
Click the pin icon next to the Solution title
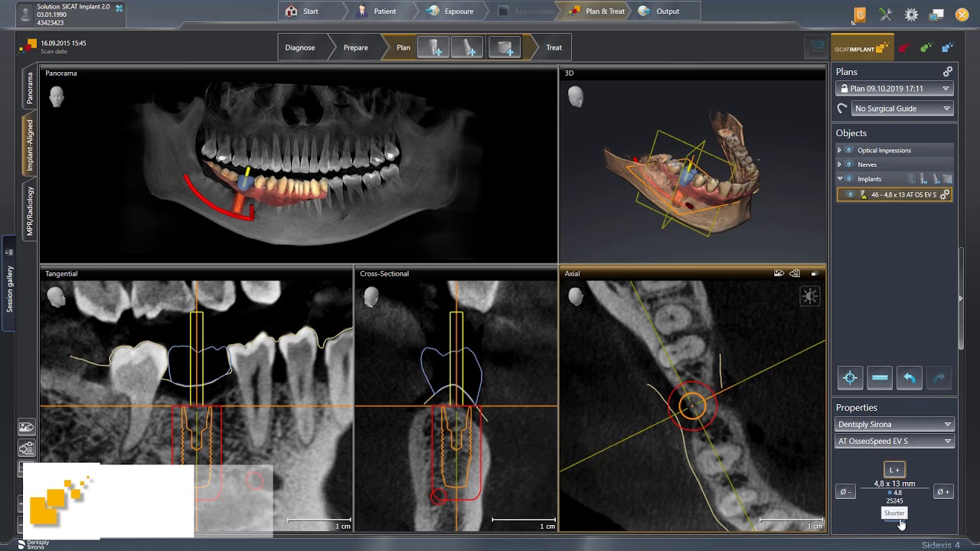119,7
